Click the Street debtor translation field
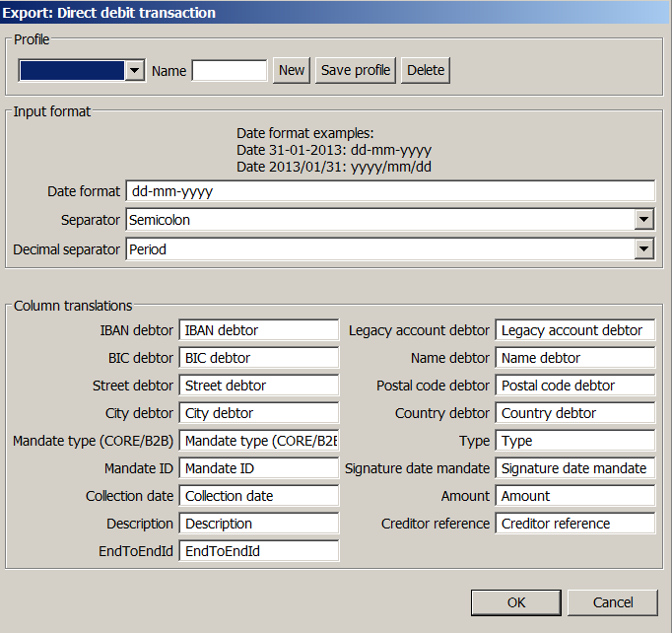Screen dimensions: 672x633 pyautogui.click(x=259, y=386)
